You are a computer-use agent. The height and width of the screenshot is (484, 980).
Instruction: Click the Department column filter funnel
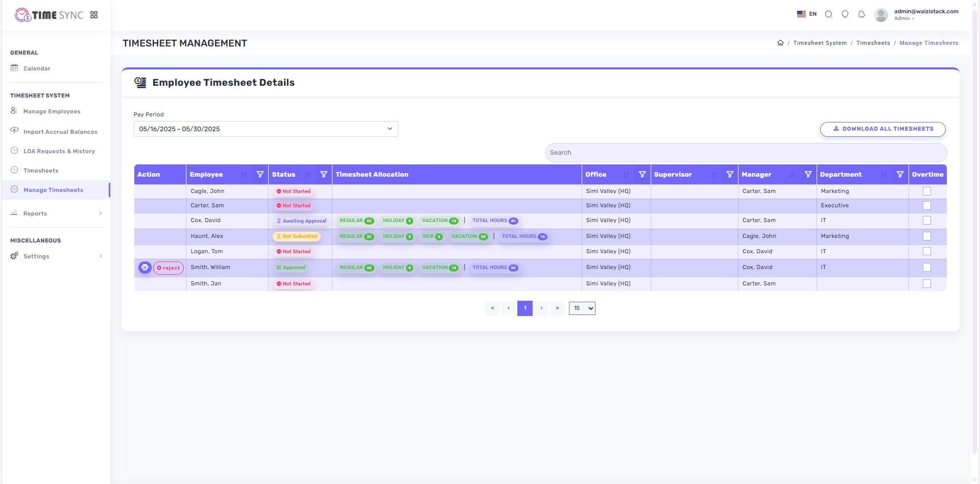[900, 175]
